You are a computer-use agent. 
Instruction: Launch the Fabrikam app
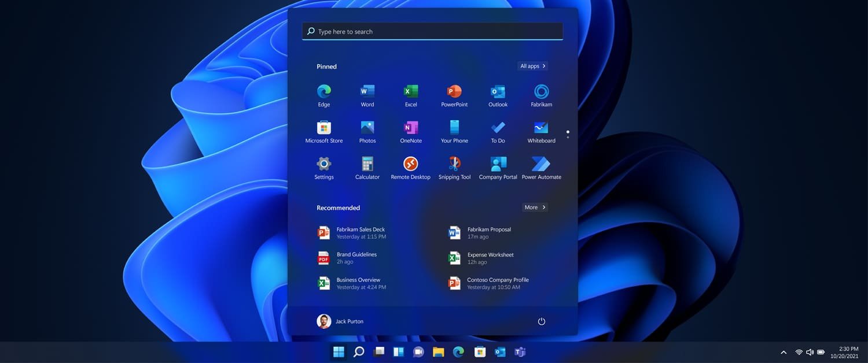coord(542,95)
